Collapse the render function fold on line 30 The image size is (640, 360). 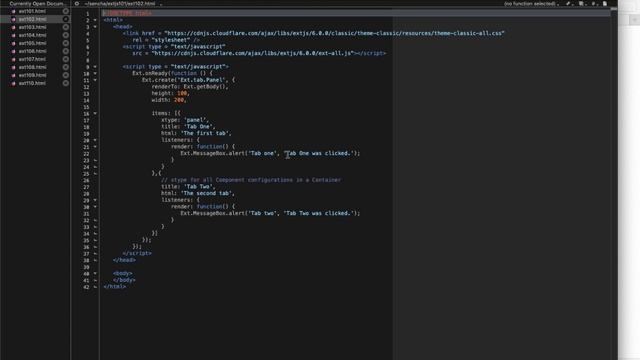point(95,207)
